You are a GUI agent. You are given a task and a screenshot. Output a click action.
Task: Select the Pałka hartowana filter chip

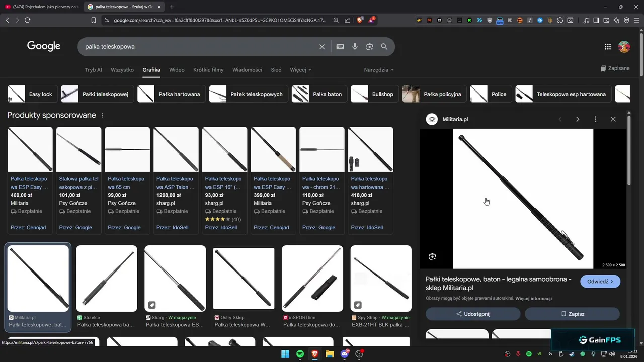pyautogui.click(x=172, y=94)
